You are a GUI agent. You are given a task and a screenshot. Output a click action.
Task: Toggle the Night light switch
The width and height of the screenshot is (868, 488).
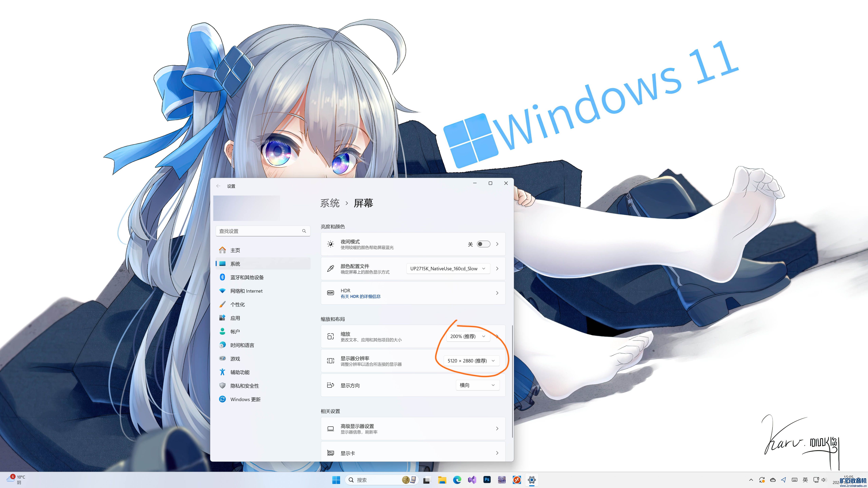[483, 244]
